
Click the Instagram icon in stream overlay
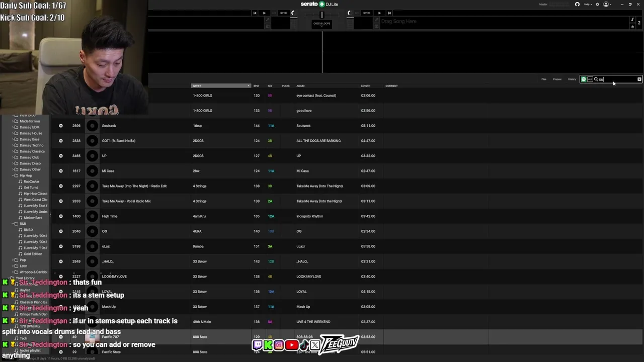click(x=279, y=345)
